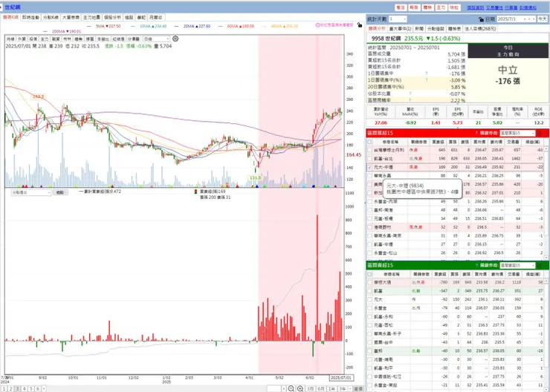Uncheck the 元大-中壢 broker row

pyautogui.click(x=369, y=168)
